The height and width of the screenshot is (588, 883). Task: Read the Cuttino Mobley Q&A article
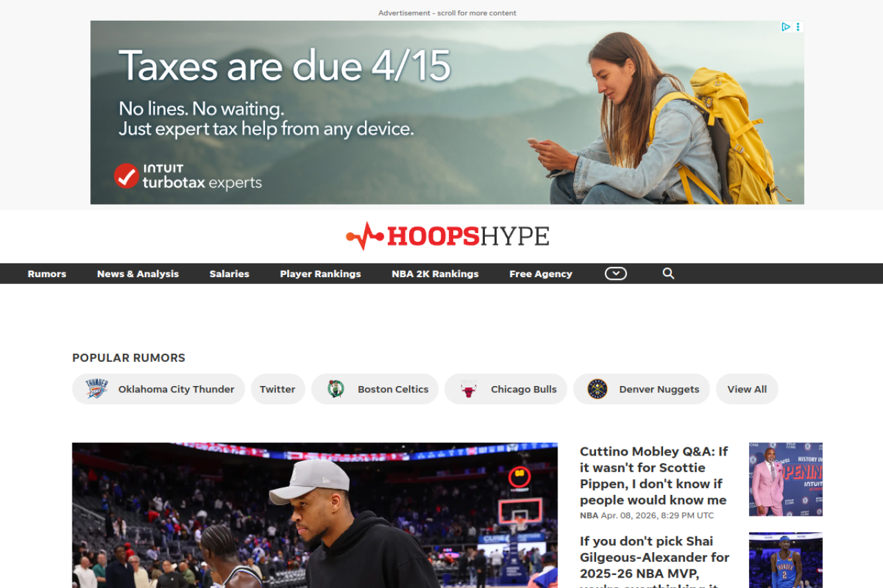[x=653, y=476]
